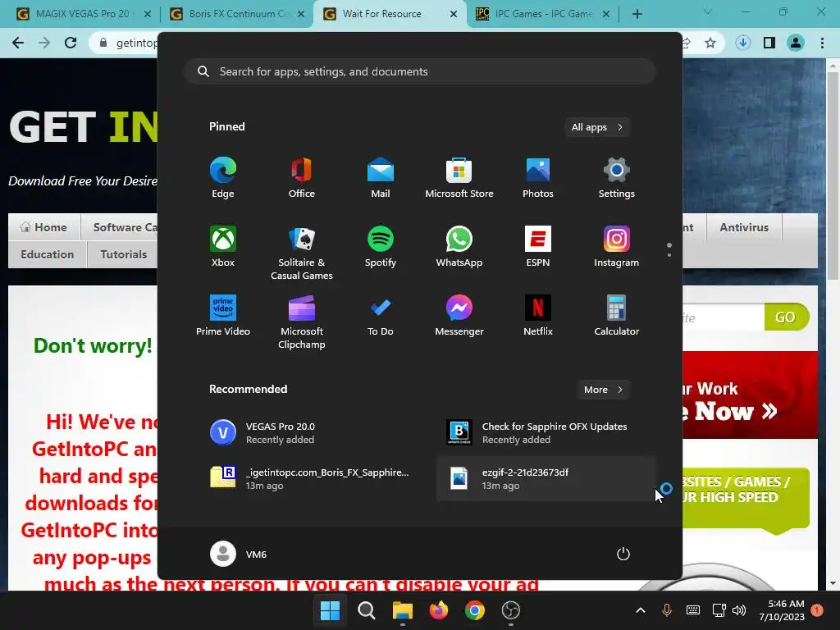Open the Home menu on website
The width and height of the screenshot is (840, 630).
[x=44, y=227]
